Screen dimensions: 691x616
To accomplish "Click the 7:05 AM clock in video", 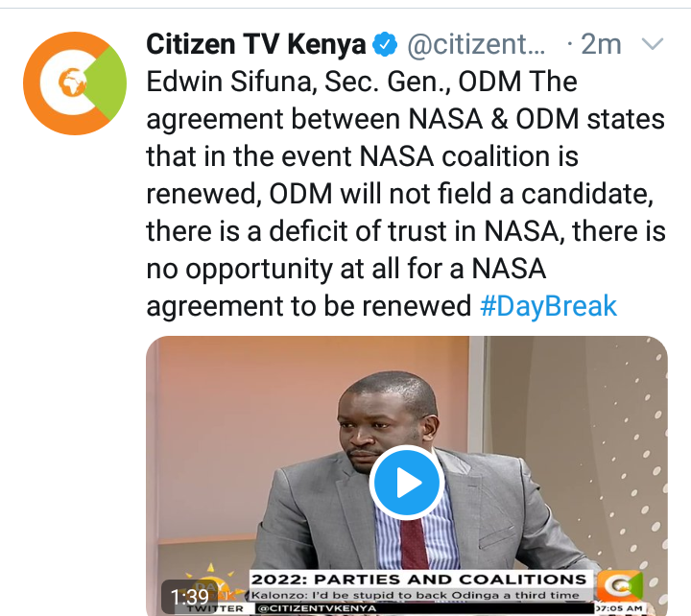I will 619,608.
